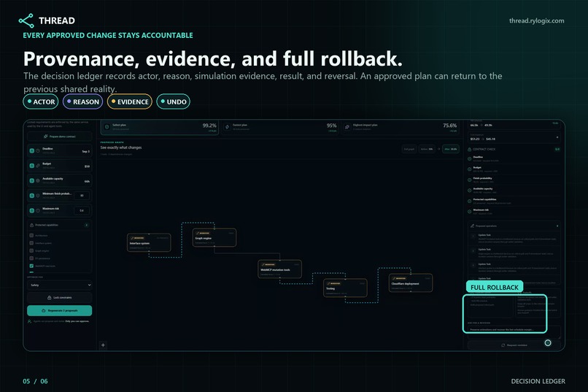Click the second Update Task operation row
The height and width of the screenshot is (392, 588).
point(514,253)
